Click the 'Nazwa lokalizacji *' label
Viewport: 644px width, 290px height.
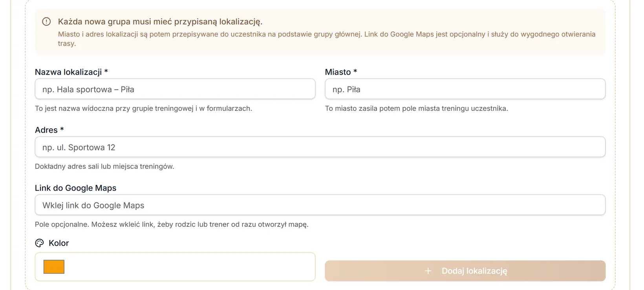pos(71,72)
